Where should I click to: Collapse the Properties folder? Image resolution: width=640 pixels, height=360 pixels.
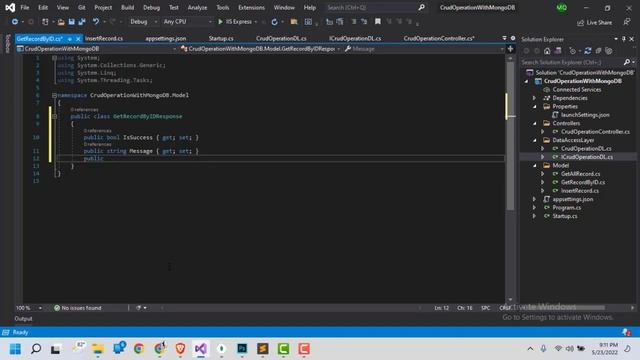point(535,107)
